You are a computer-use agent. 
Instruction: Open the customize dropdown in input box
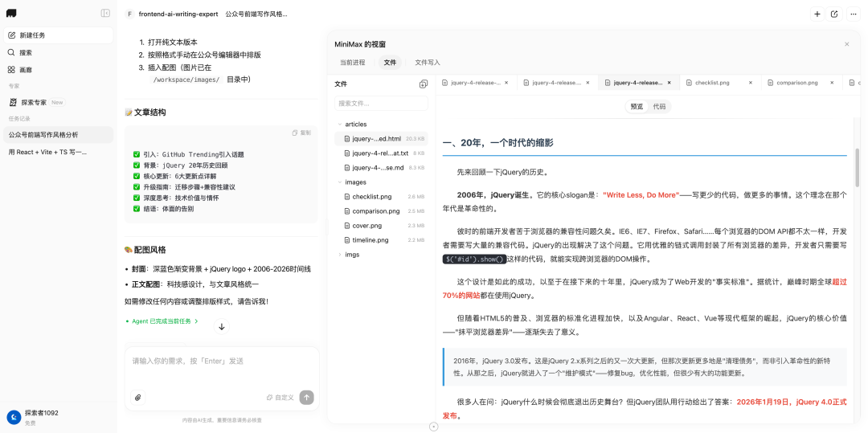point(280,397)
